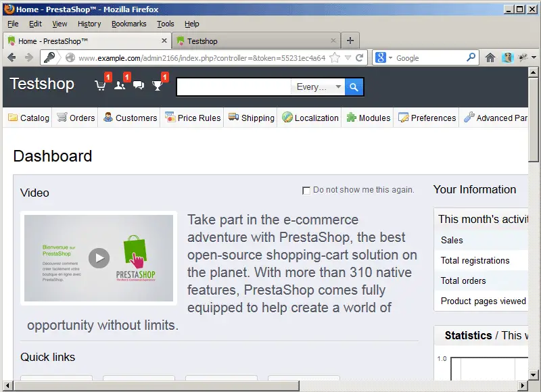
Task: Open the URL history dropdown arrow
Action: click(348, 58)
